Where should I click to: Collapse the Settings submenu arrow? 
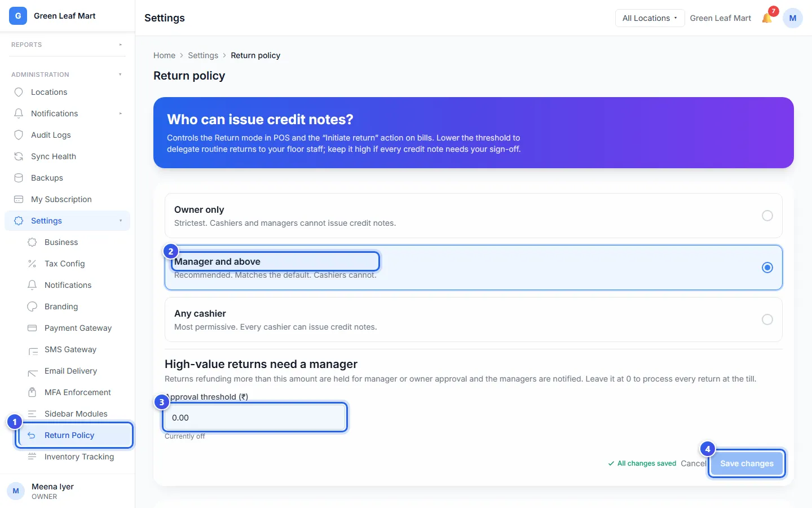[x=121, y=221]
